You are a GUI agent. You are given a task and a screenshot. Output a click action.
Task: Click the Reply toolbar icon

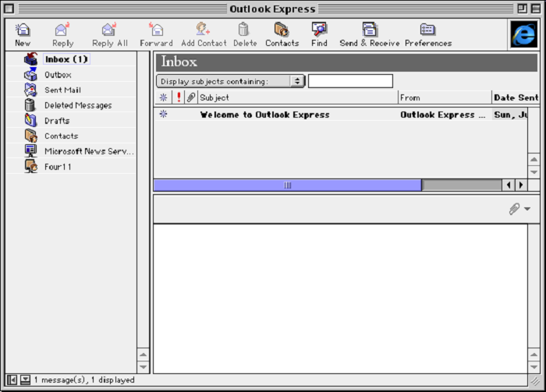click(62, 30)
